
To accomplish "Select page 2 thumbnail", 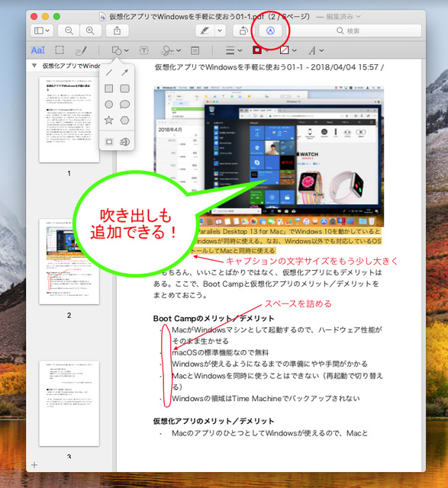I will pyautogui.click(x=69, y=262).
